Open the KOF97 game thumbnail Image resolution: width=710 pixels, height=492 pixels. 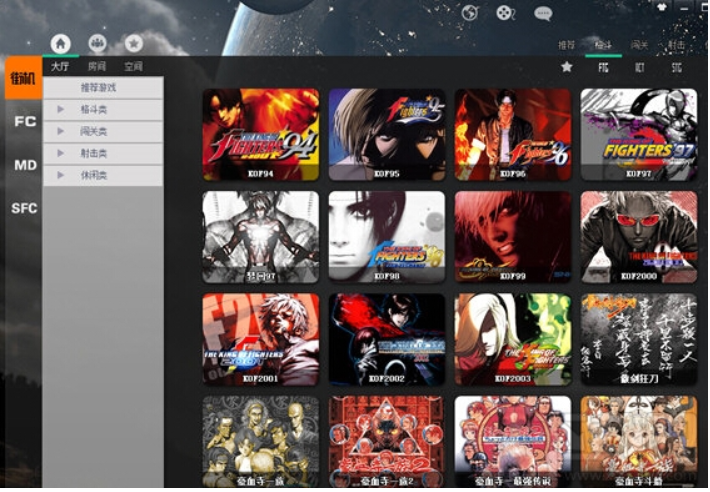point(639,134)
